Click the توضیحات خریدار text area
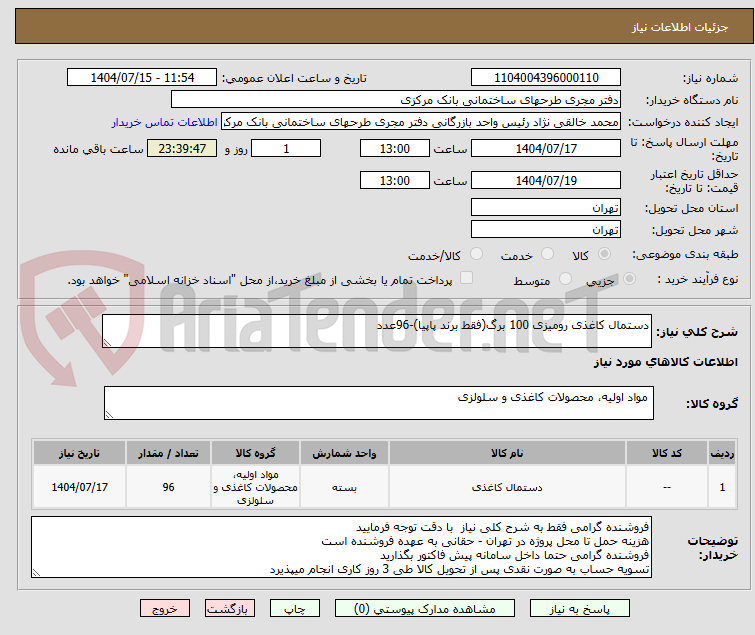Viewport: 755px width, 635px height. pos(341,547)
